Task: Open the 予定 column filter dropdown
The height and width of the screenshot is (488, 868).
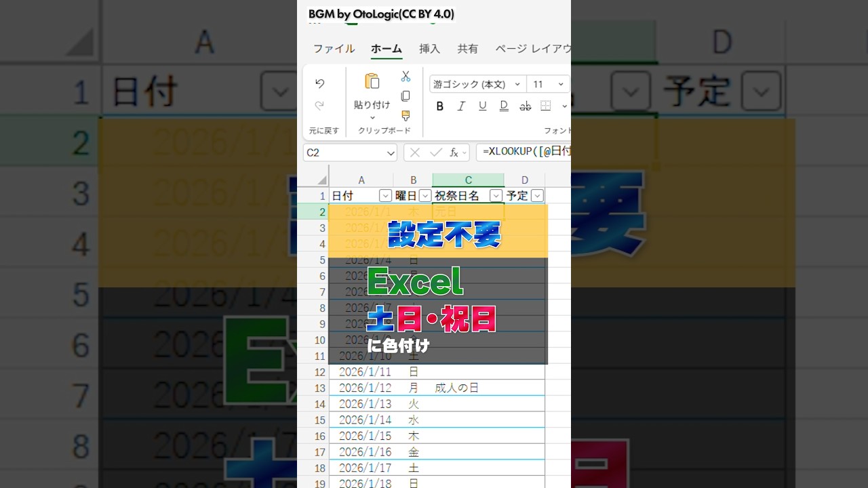Action: coord(537,196)
